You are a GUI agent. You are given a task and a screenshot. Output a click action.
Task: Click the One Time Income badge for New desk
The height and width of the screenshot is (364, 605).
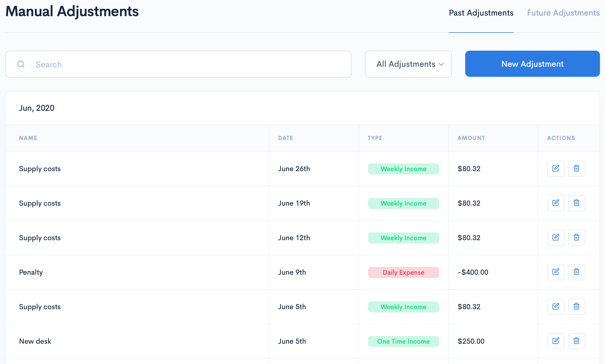point(403,341)
